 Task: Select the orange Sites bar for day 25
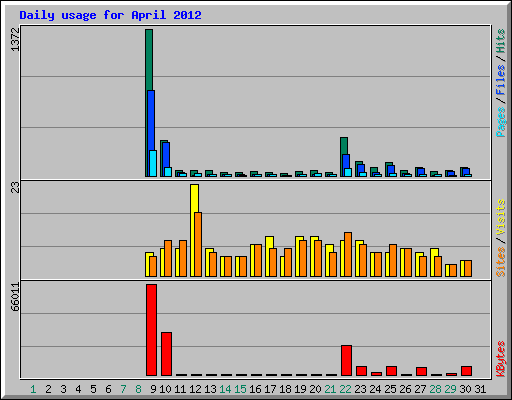(x=393, y=260)
